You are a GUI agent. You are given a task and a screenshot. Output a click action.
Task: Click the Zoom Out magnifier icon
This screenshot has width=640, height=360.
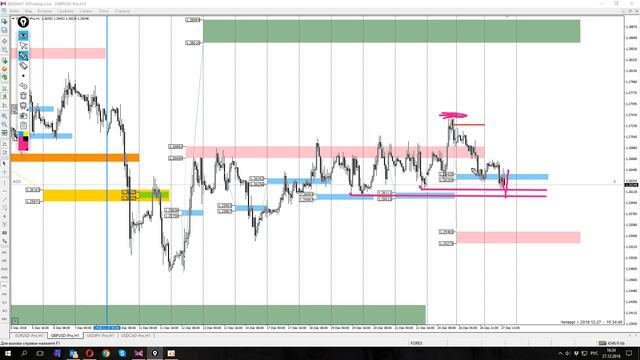pos(4,124)
